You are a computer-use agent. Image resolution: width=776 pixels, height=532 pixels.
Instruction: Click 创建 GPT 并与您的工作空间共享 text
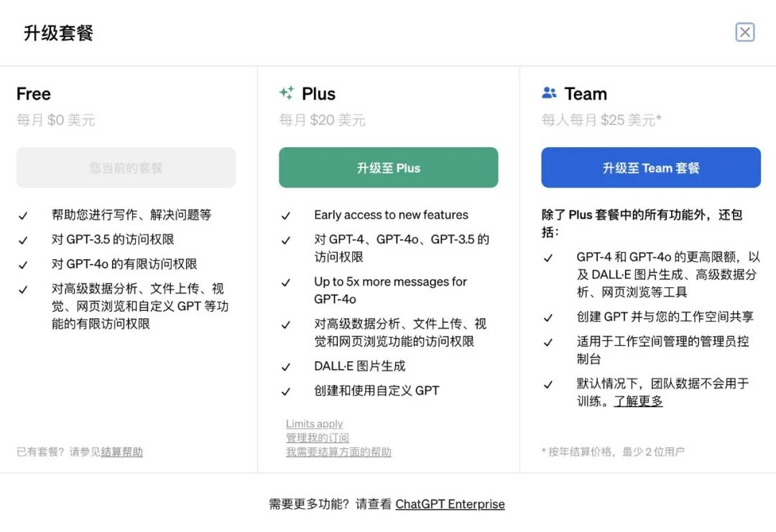[665, 317]
